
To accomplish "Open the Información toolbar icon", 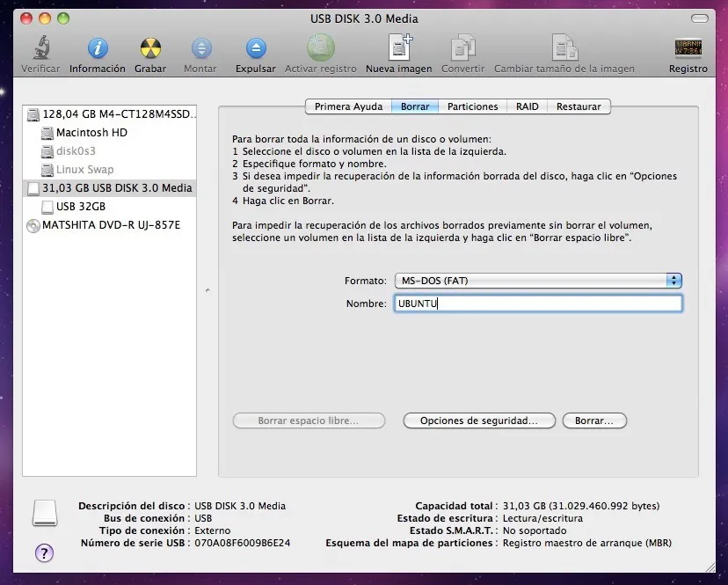I will tap(98, 48).
